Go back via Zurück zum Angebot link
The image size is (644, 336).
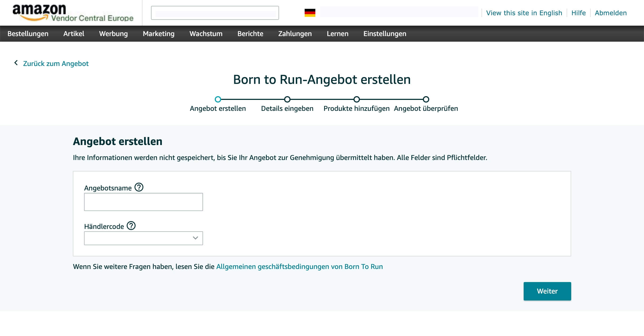56,64
